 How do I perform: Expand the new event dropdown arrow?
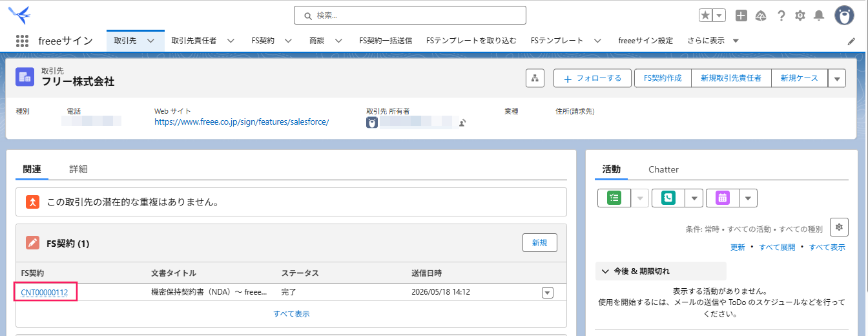(748, 198)
